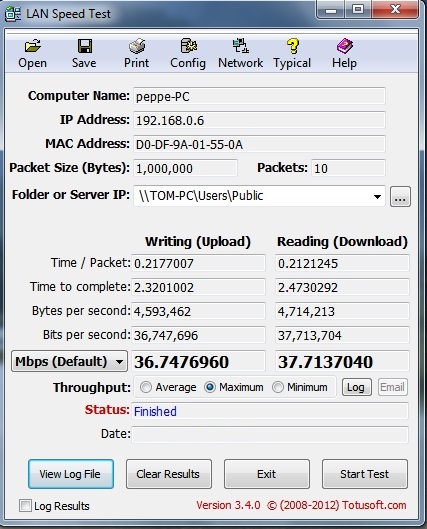Click the Clear Results button
427x529 pixels.
point(169,474)
